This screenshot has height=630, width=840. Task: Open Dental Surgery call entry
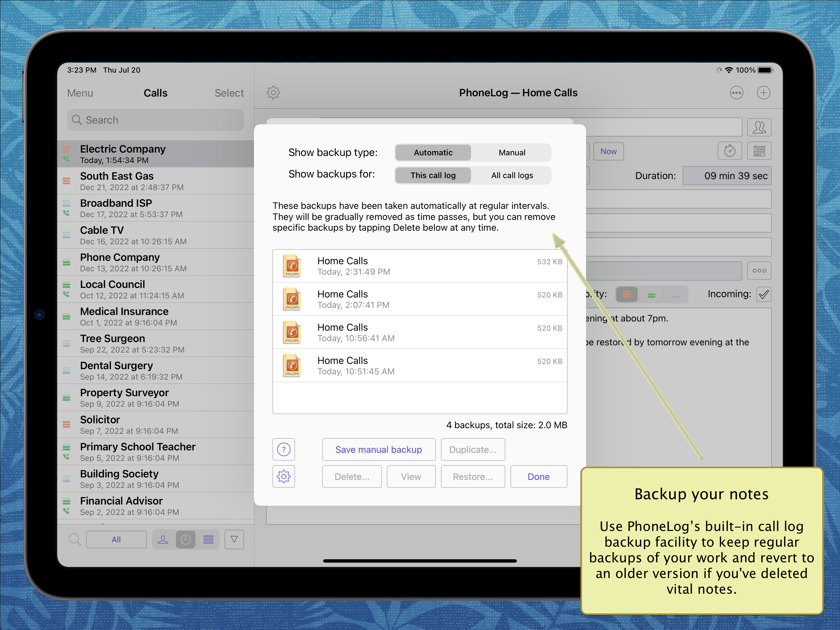pyautogui.click(x=156, y=370)
